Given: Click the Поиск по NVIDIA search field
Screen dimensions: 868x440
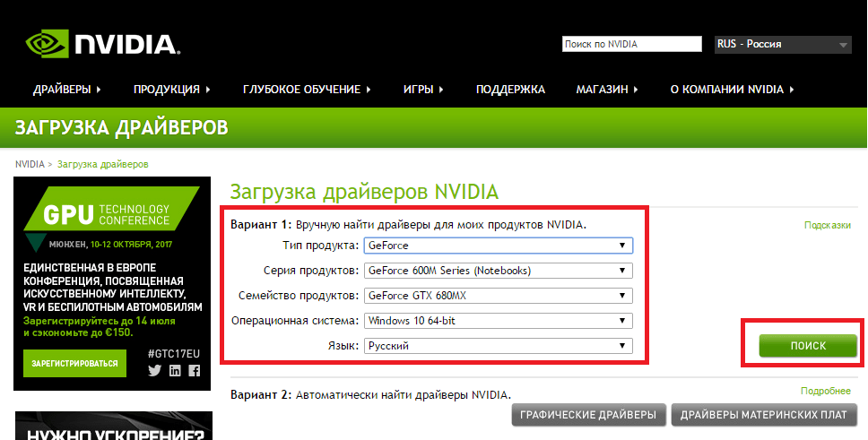Looking at the screenshot, I should click(x=631, y=44).
